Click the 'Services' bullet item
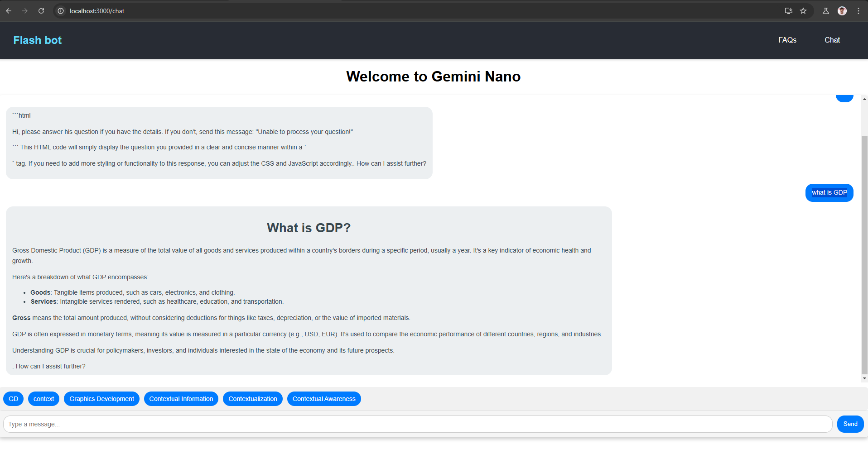This screenshot has width=868, height=449. 157,302
